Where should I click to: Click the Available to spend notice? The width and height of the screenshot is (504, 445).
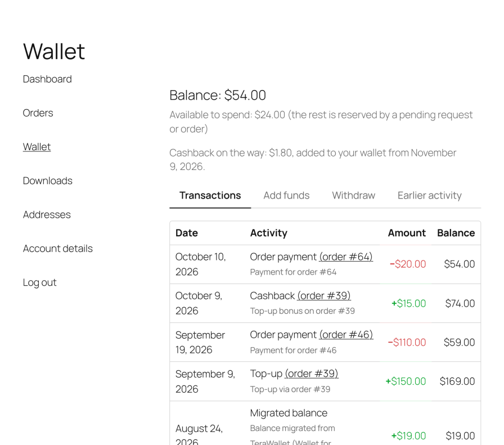click(321, 122)
